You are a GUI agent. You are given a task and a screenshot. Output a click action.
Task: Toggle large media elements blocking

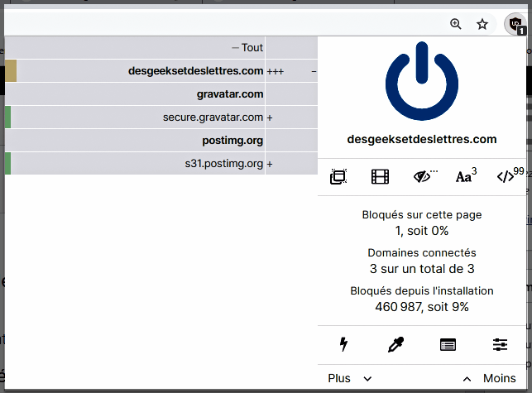coord(380,176)
